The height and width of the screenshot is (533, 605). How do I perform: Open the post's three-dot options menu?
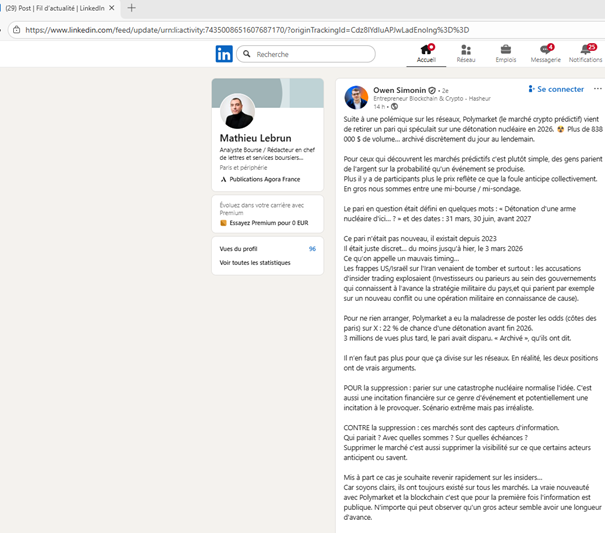pyautogui.click(x=597, y=89)
